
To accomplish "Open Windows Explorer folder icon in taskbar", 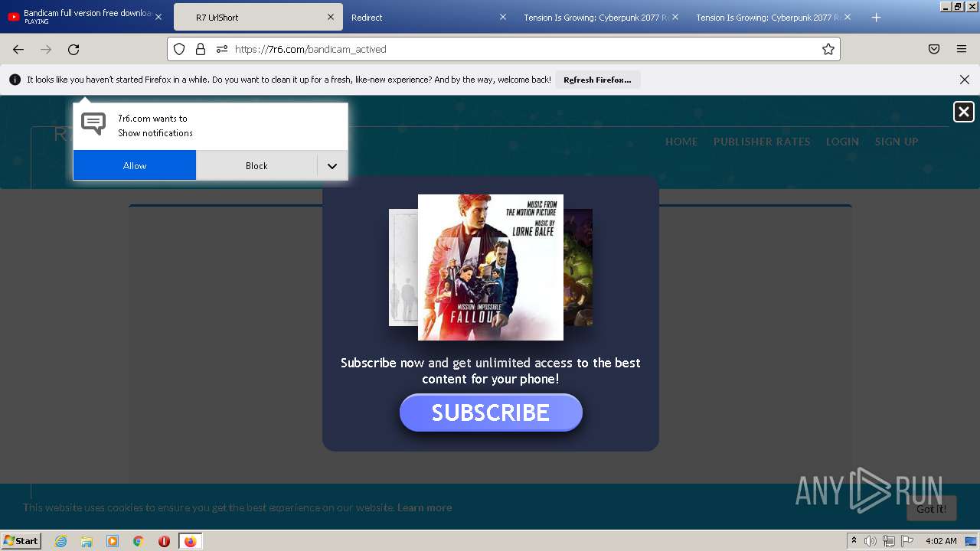I will point(87,541).
